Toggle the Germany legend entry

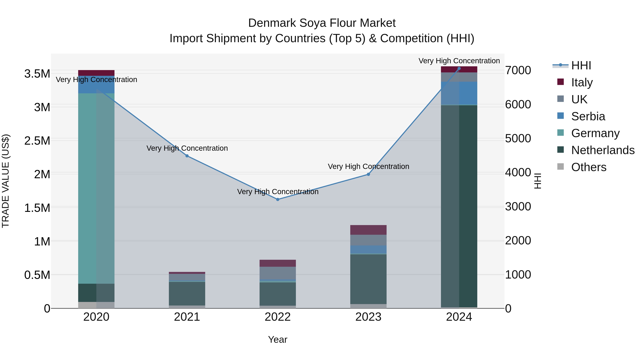coord(588,133)
